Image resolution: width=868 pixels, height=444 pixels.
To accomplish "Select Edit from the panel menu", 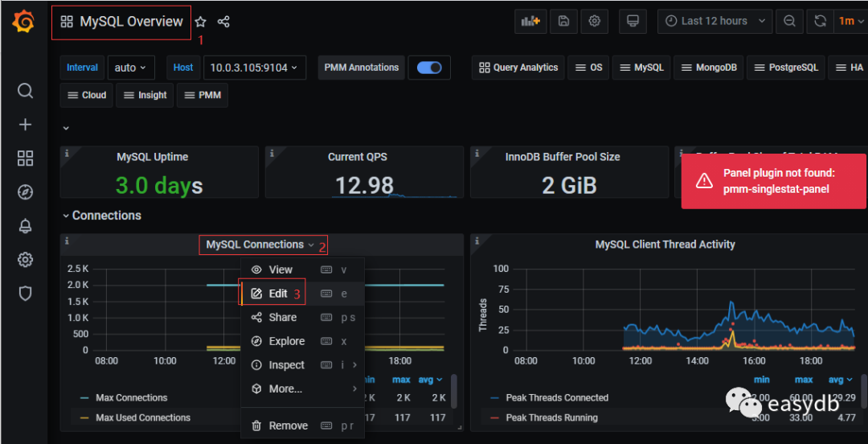I will 278,294.
